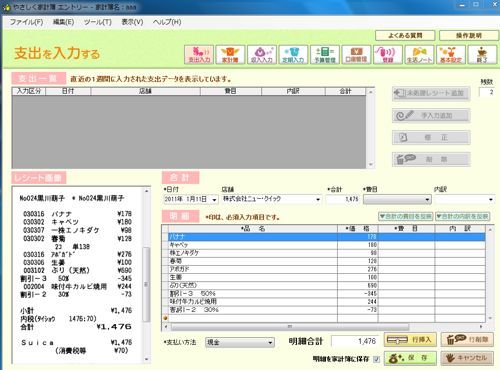Click the 明細合計 total field

pyautogui.click(x=355, y=341)
